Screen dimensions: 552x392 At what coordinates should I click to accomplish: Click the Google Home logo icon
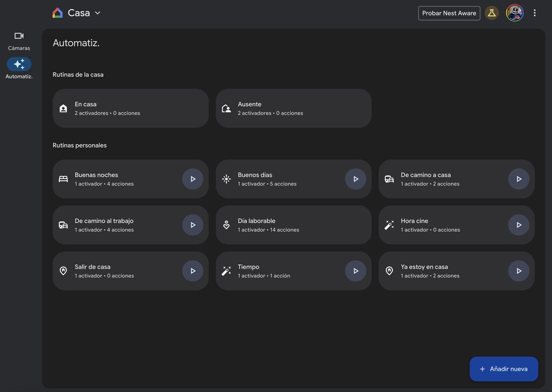(58, 13)
